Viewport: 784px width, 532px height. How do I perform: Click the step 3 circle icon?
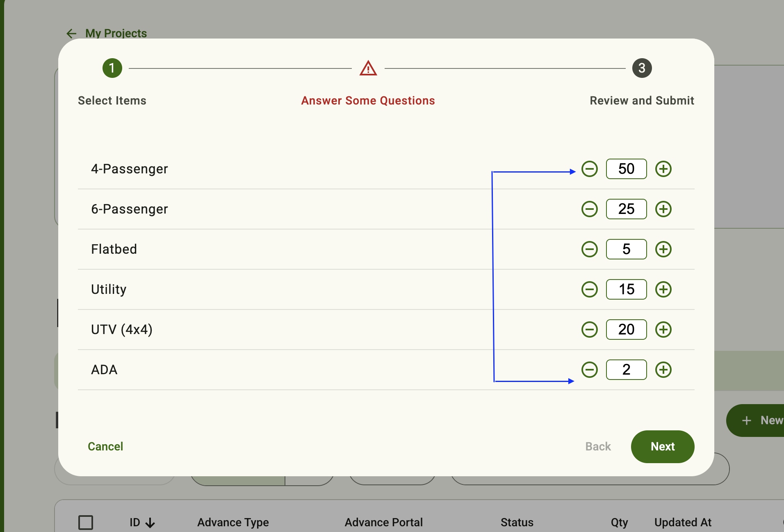tap(642, 68)
